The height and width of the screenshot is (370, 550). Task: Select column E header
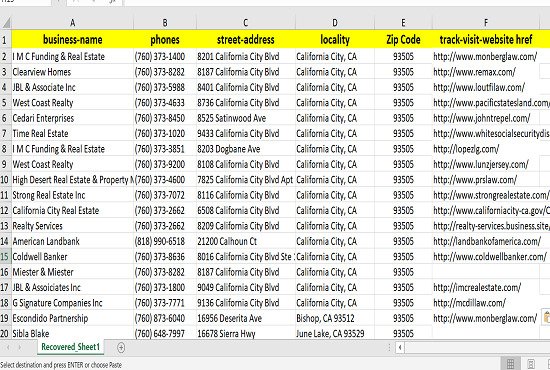point(403,23)
